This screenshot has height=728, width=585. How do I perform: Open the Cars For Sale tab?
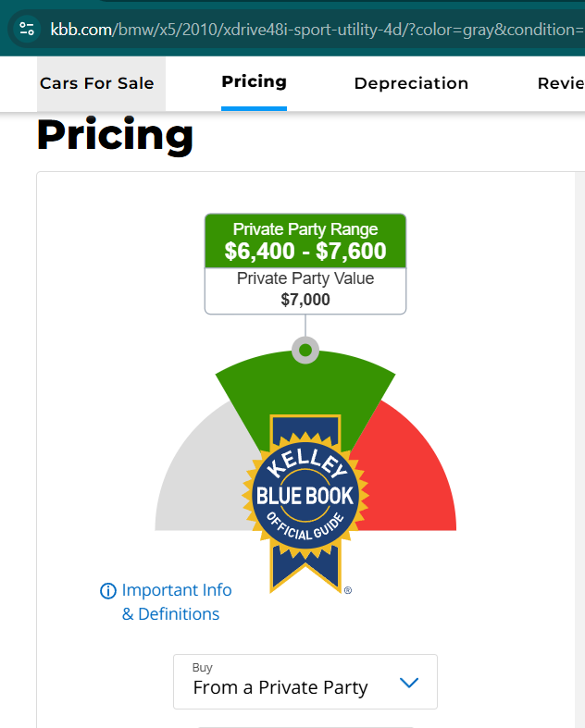tap(97, 83)
